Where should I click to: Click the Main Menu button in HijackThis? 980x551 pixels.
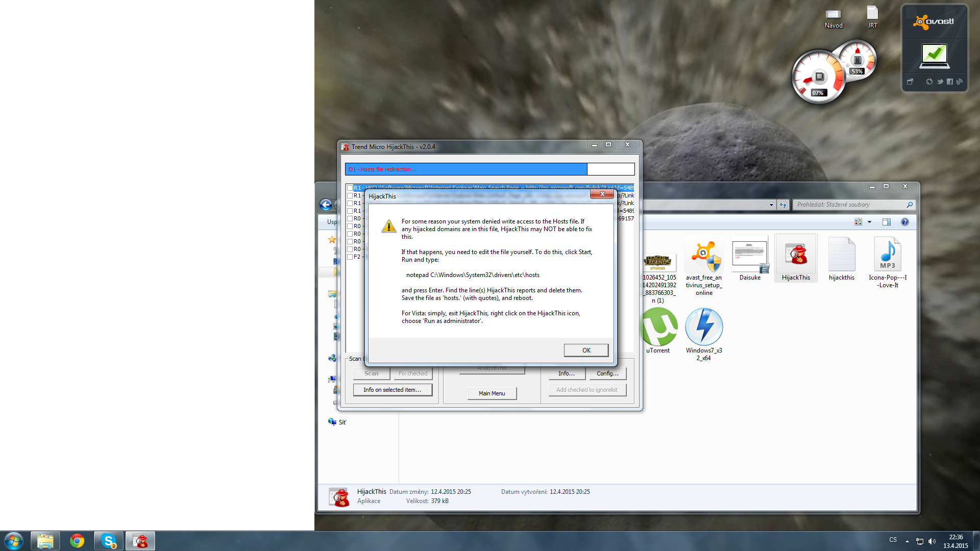(492, 393)
